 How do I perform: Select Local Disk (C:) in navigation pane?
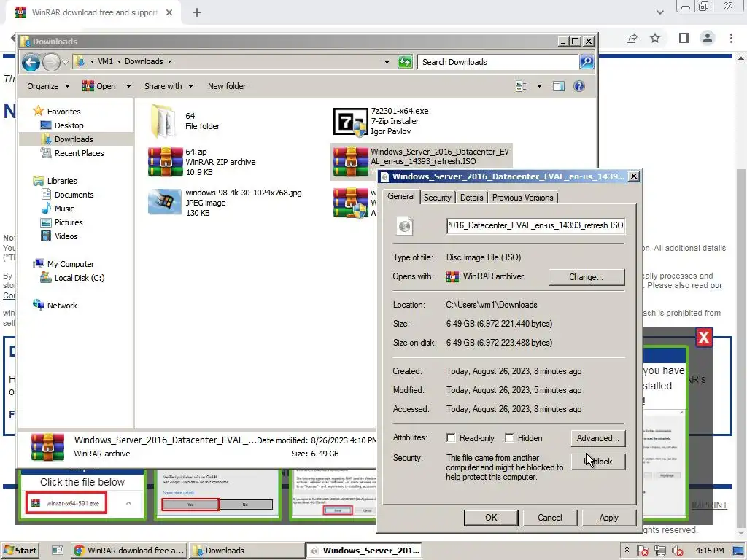click(x=79, y=278)
